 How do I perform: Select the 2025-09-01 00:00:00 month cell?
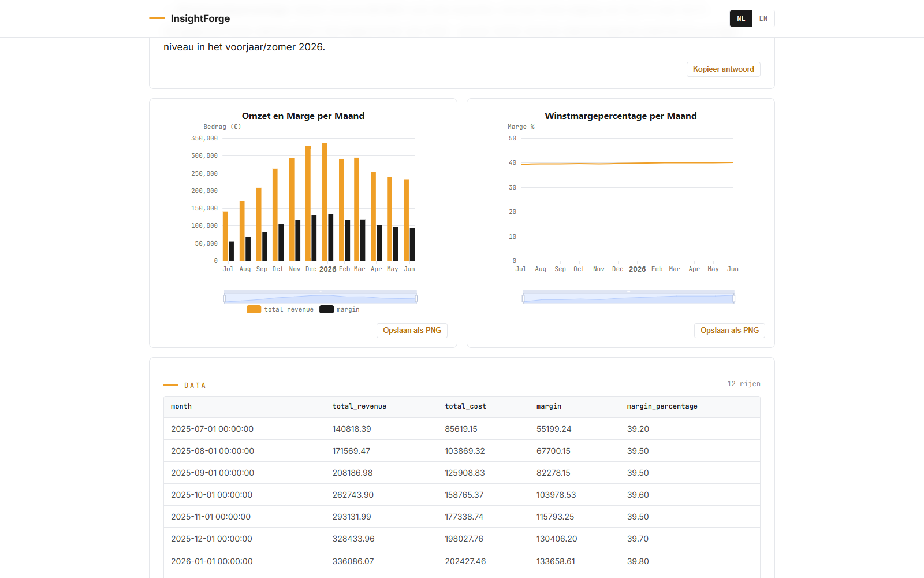point(213,473)
